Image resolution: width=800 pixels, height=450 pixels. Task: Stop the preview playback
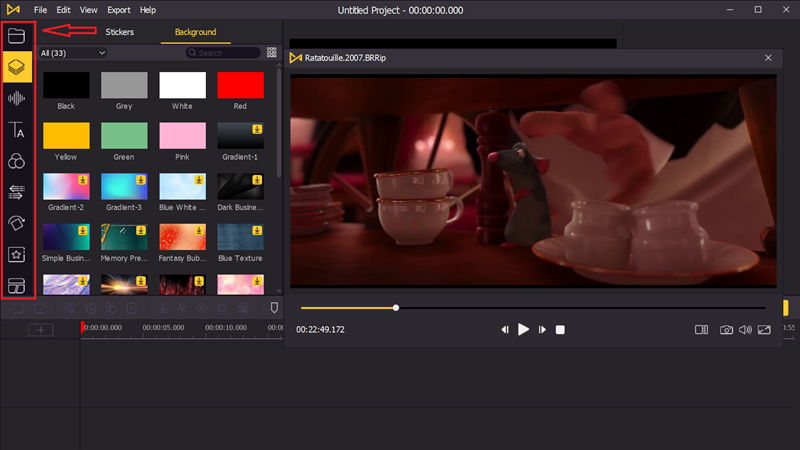tap(560, 330)
